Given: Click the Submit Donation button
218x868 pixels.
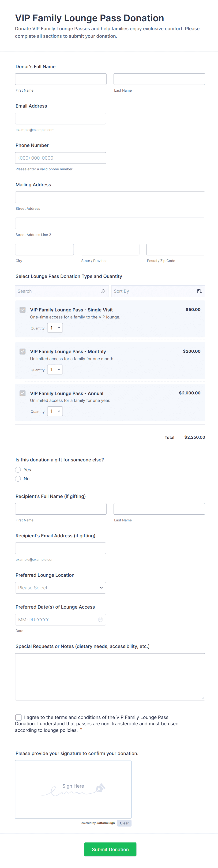Looking at the screenshot, I should pos(110,849).
